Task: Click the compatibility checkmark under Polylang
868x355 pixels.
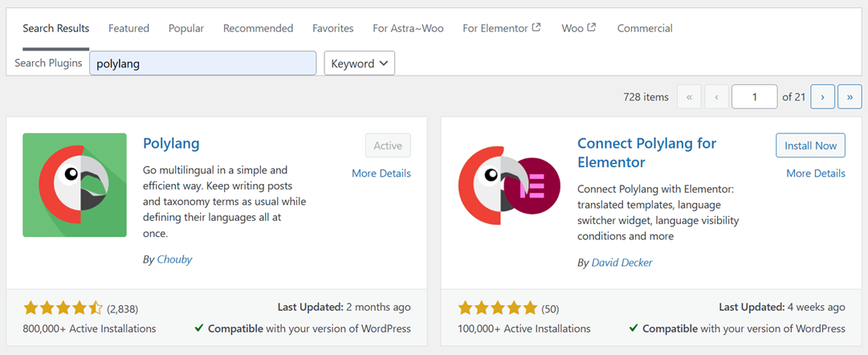Action: pos(199,328)
